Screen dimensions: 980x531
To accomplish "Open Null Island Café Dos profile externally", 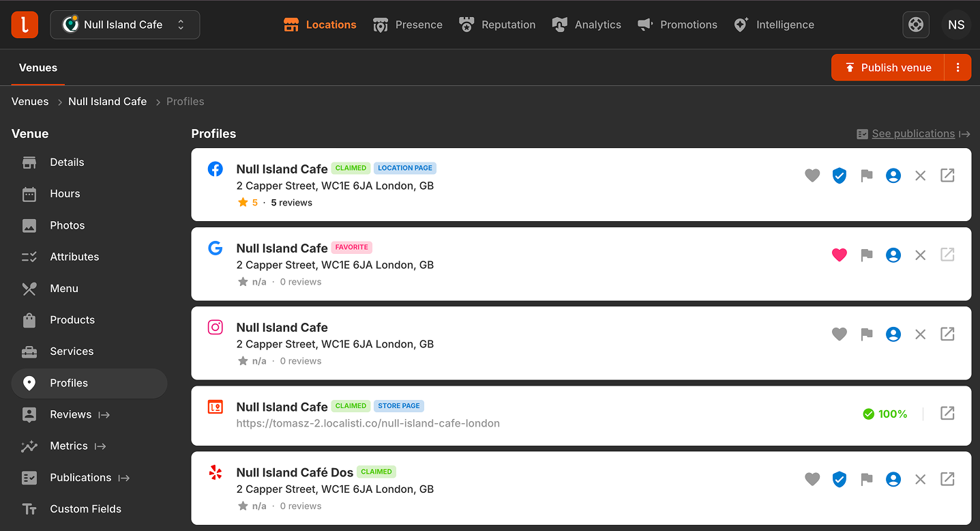I will 947,479.
